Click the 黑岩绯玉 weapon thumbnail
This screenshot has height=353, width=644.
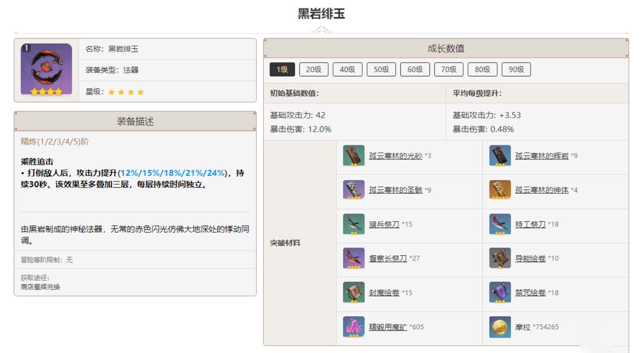[46, 69]
